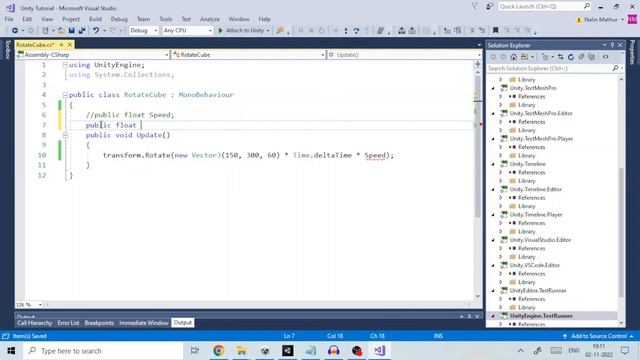Click the Visual Studio taskbar icon

[x=380, y=351]
